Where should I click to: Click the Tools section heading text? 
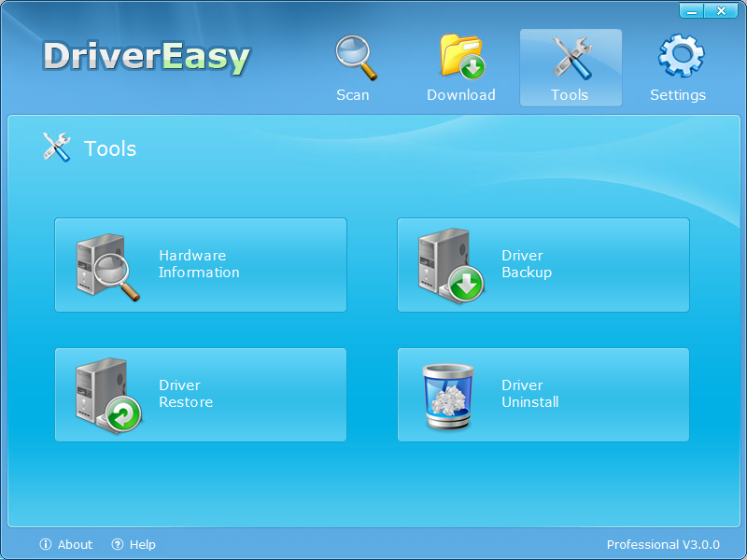(110, 148)
